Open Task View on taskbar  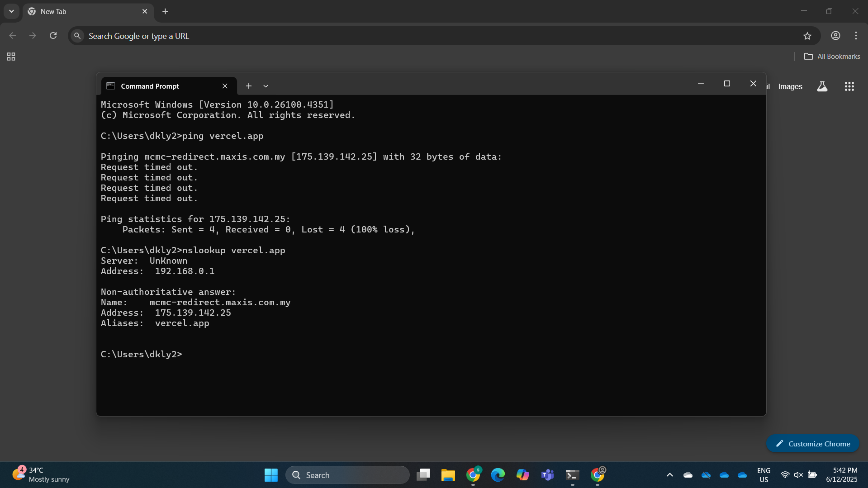click(423, 475)
